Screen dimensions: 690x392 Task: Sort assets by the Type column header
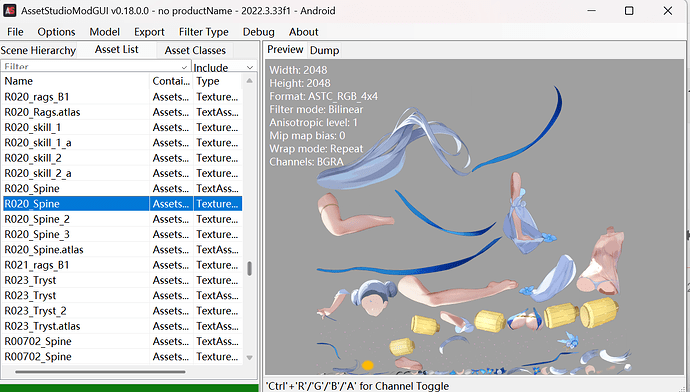[218, 81]
